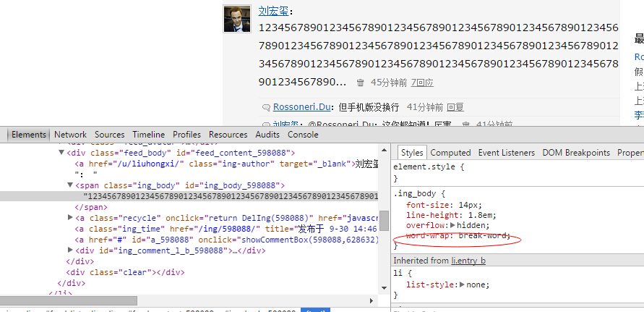Open the 45分钟前 timestamp link
Screen dimensions: 644x312
[389, 83]
